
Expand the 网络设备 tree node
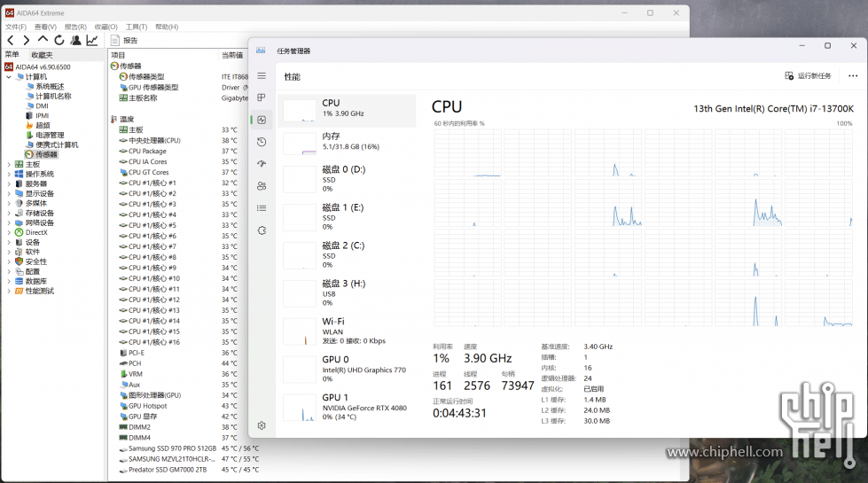click(x=9, y=222)
